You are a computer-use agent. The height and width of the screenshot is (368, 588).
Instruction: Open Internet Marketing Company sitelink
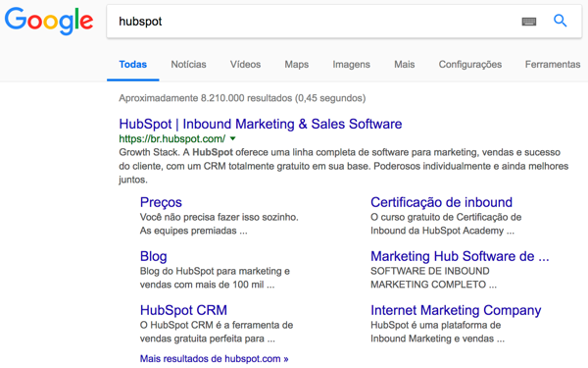pos(456,310)
